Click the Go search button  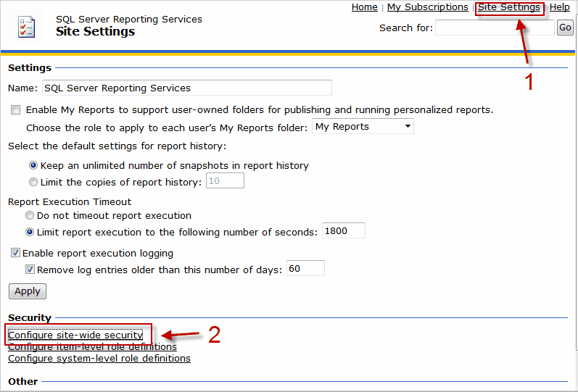[565, 28]
